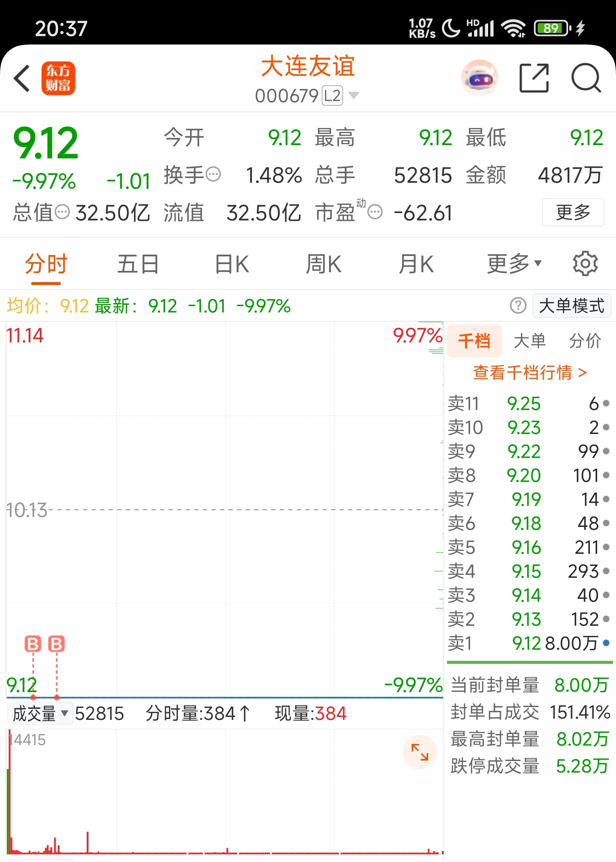Tap the Wi-Fi status icon

[x=514, y=28]
